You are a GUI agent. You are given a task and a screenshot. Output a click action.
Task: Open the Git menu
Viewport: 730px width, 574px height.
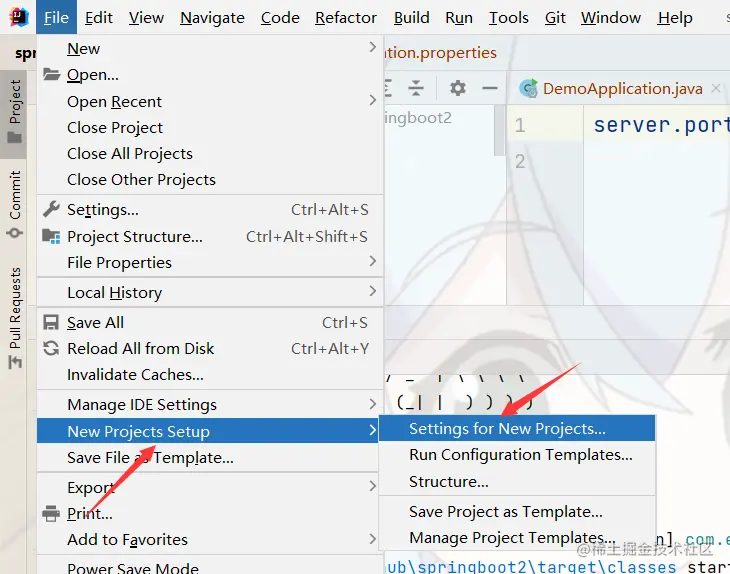click(x=555, y=17)
